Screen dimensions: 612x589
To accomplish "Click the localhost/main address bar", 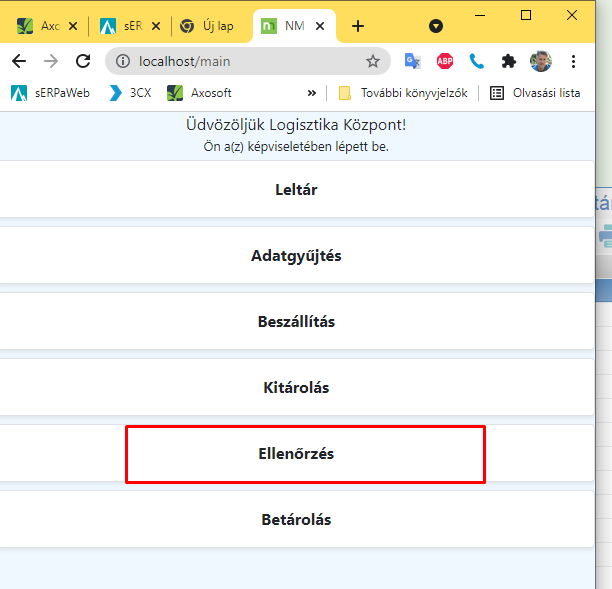I will point(248,61).
